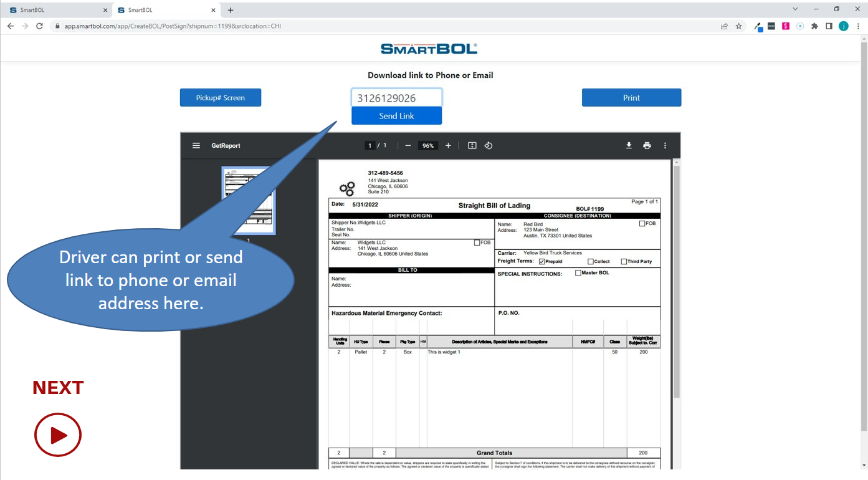Open the color picker eyedropper extension
This screenshot has height=480, width=868.
pyautogui.click(x=758, y=26)
